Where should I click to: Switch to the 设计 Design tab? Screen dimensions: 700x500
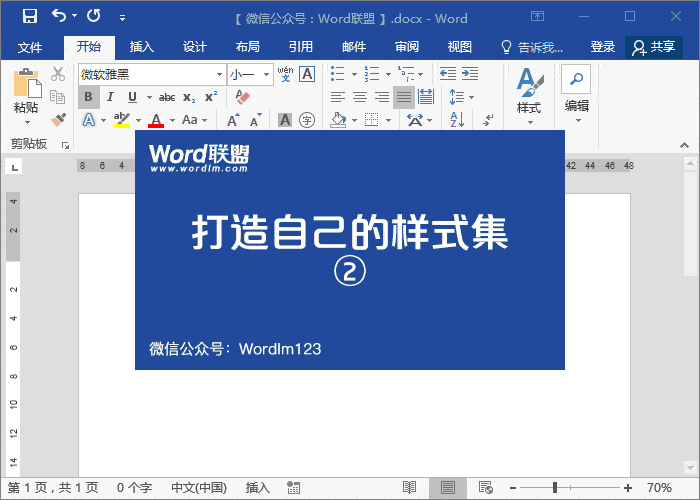click(195, 47)
